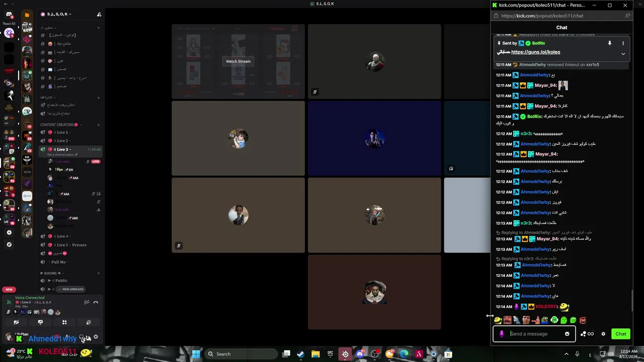
Task: Click the taskbar Search box
Action: tap(240, 354)
